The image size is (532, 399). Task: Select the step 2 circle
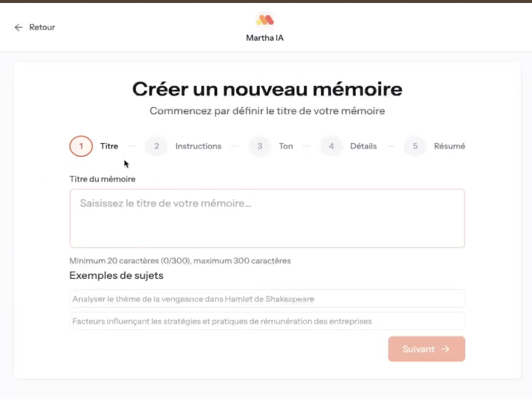[157, 146]
